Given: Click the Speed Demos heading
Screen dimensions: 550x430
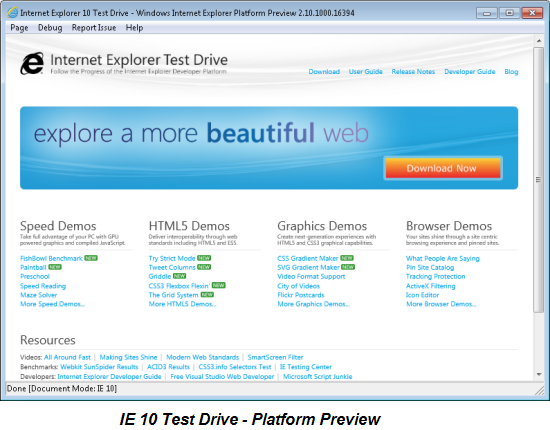Looking at the screenshot, I should pyautogui.click(x=58, y=226).
